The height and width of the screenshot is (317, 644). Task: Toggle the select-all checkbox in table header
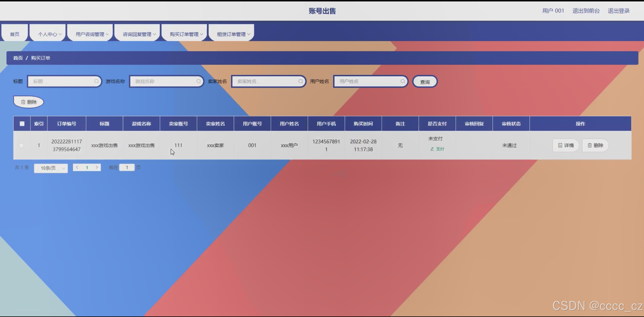[22, 124]
